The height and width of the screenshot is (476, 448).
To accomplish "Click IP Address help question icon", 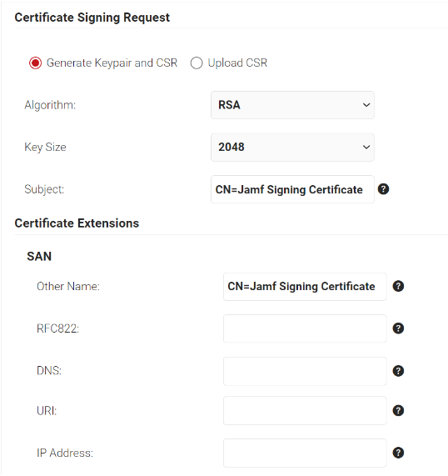I will click(x=398, y=453).
